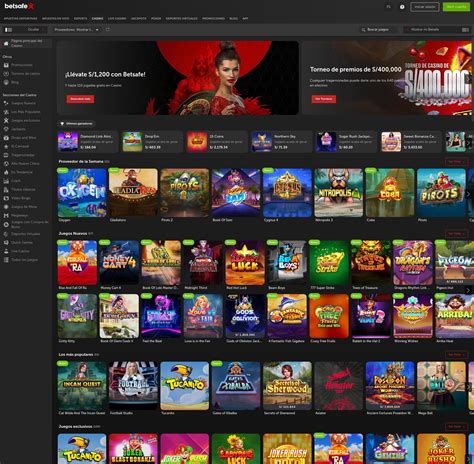Focus the Buscar juegos search field
The image size is (474, 464).
[x=378, y=30]
